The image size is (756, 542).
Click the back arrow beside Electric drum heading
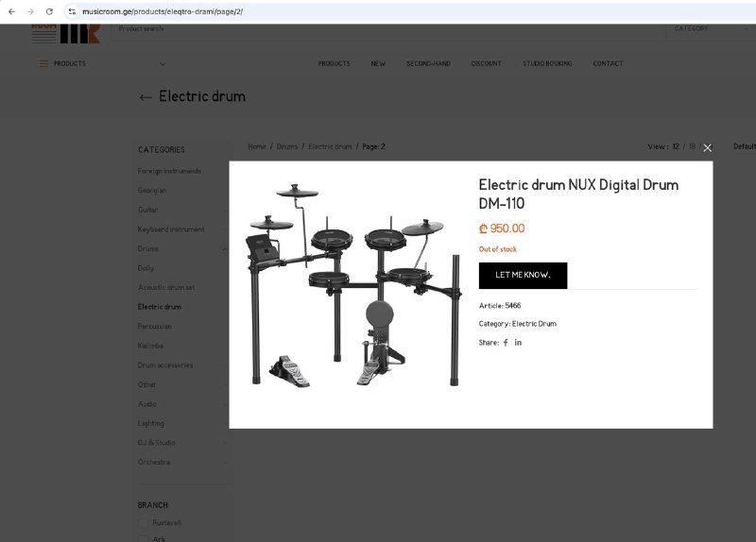(x=146, y=97)
